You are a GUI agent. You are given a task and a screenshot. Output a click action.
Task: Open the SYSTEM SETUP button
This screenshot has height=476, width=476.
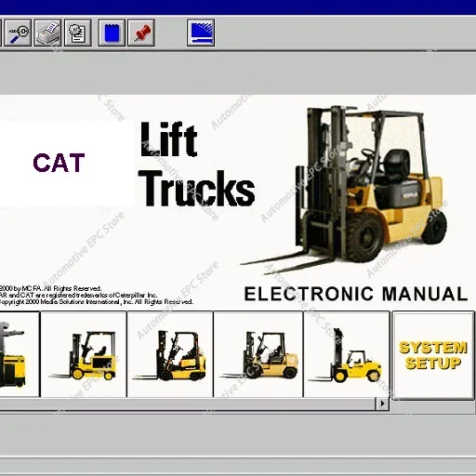click(x=433, y=355)
